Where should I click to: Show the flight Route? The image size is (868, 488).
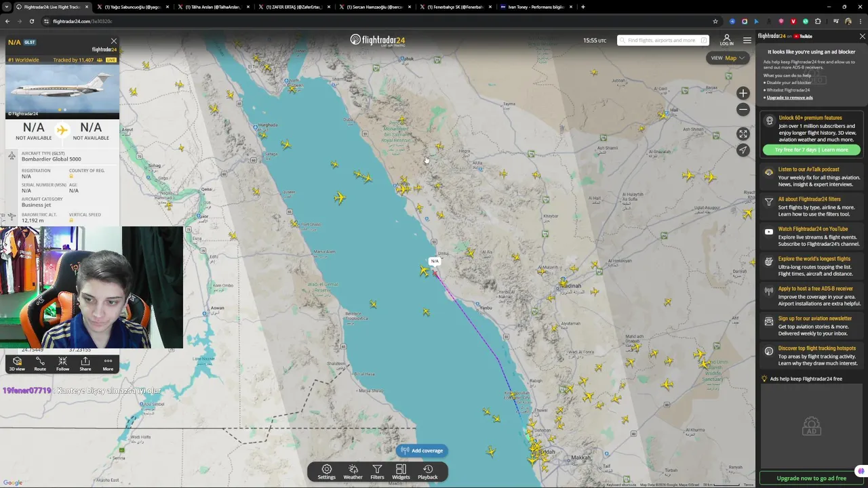pos(40,364)
